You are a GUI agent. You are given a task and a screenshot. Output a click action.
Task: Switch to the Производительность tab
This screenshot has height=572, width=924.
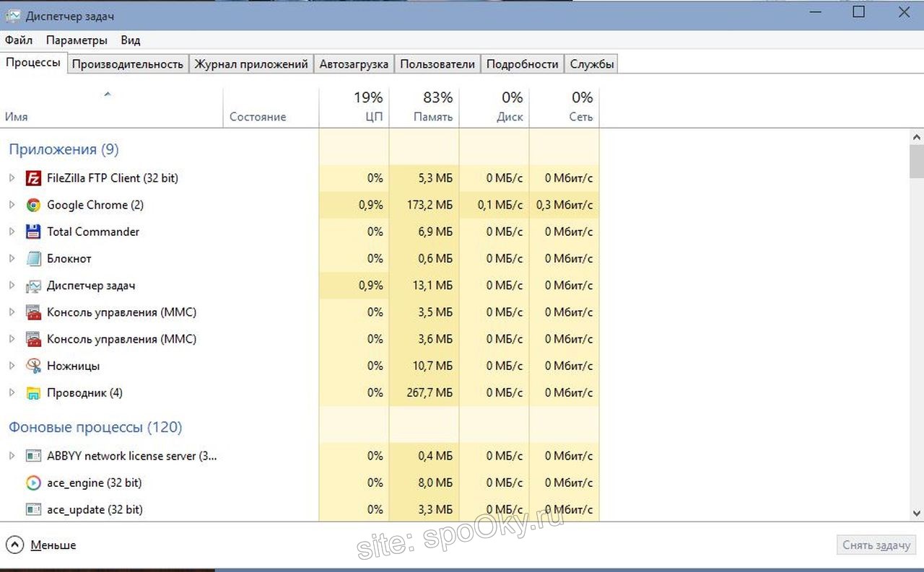coord(128,64)
